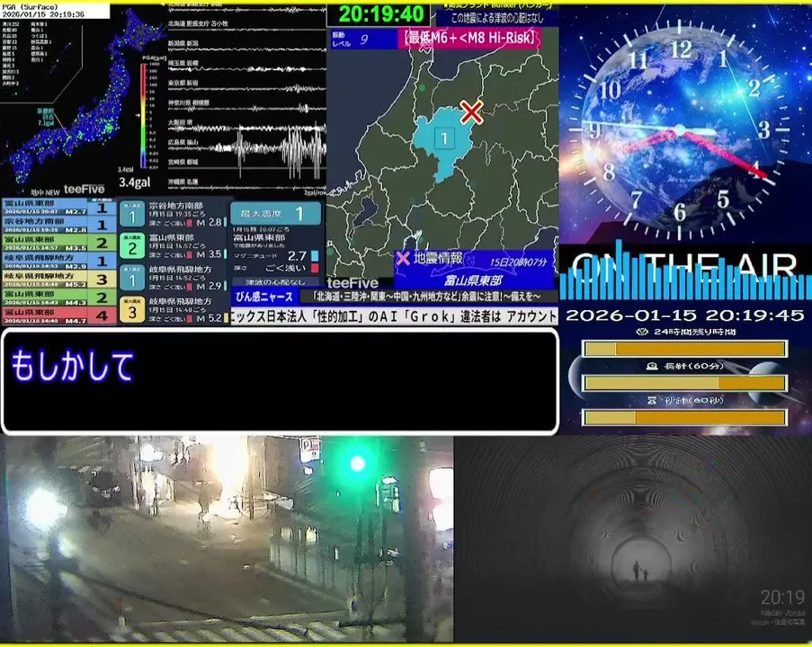Click the intensity 1 badge for 岐阜県飛騨地方 14:52ごろ
Screen dimensions: 812x647
click(132, 278)
